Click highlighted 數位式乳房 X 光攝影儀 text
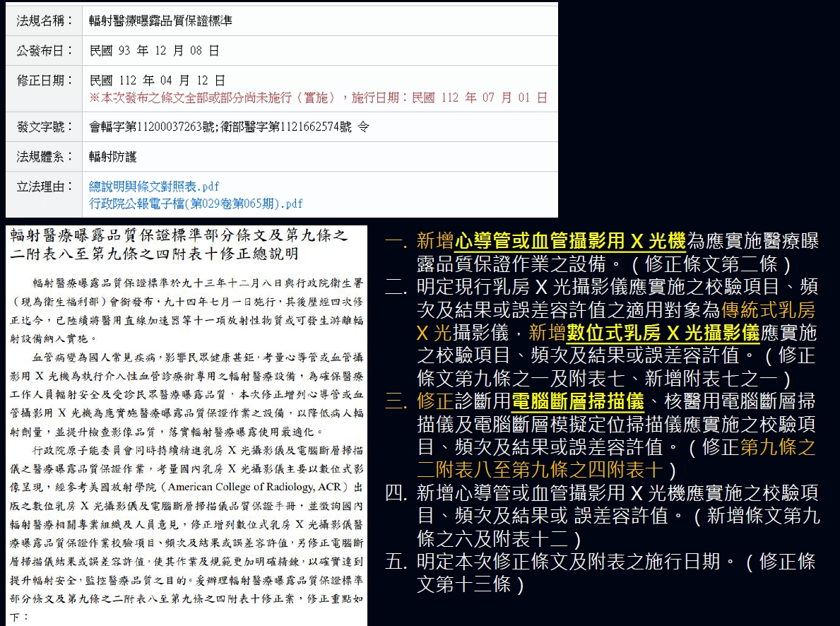Viewport: 840px width, 626px height. 663,332
